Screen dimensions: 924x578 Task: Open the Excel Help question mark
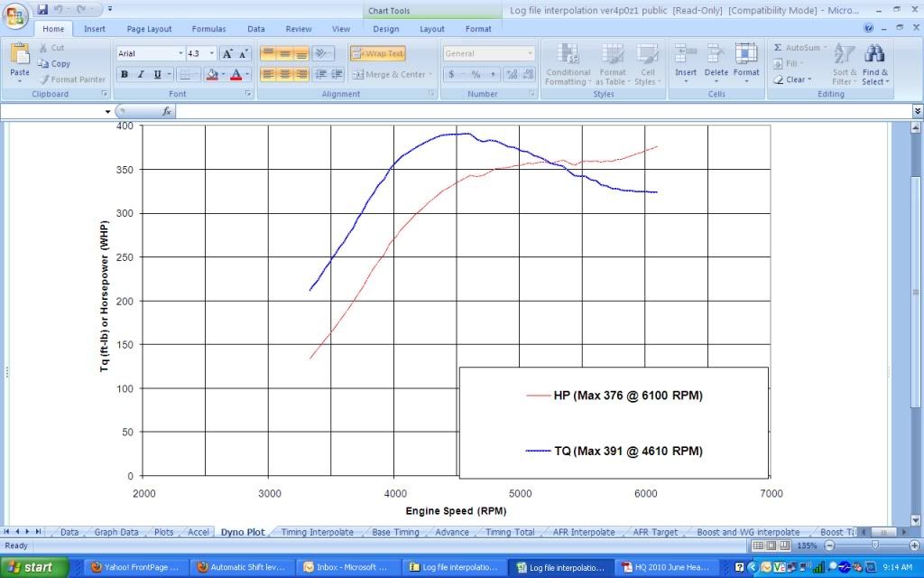(x=868, y=29)
